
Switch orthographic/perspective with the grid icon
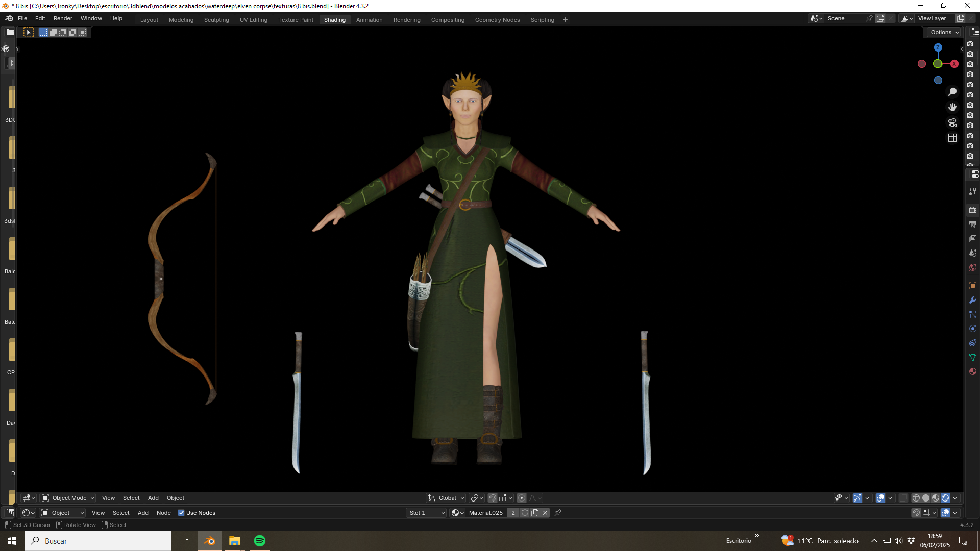pyautogui.click(x=952, y=138)
